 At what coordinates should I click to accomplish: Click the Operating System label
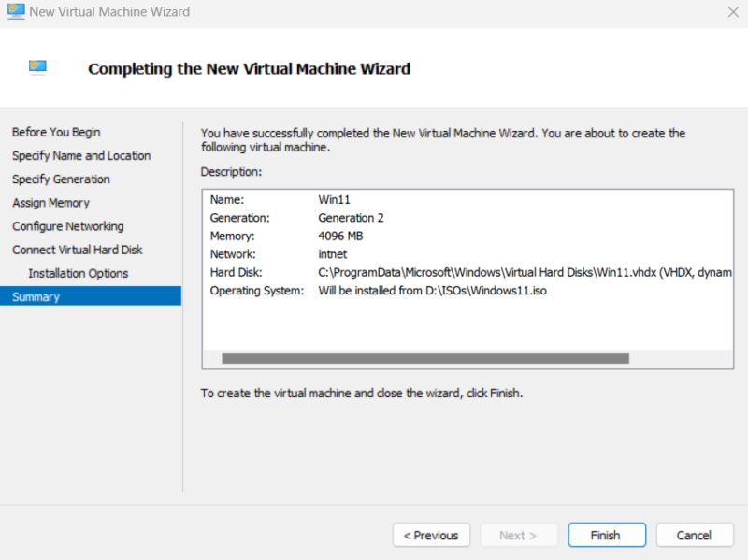point(256,291)
